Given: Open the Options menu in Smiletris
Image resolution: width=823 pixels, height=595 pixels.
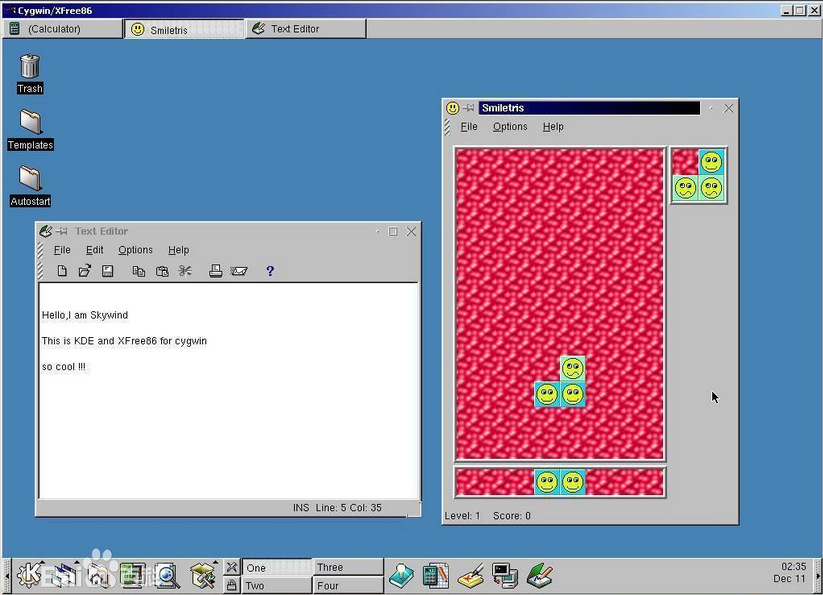Looking at the screenshot, I should (510, 126).
